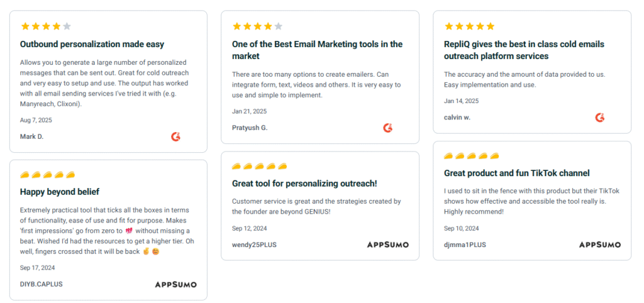Click the G2 logo on Mark D.'s review
The image size is (644, 303).
coord(176,136)
